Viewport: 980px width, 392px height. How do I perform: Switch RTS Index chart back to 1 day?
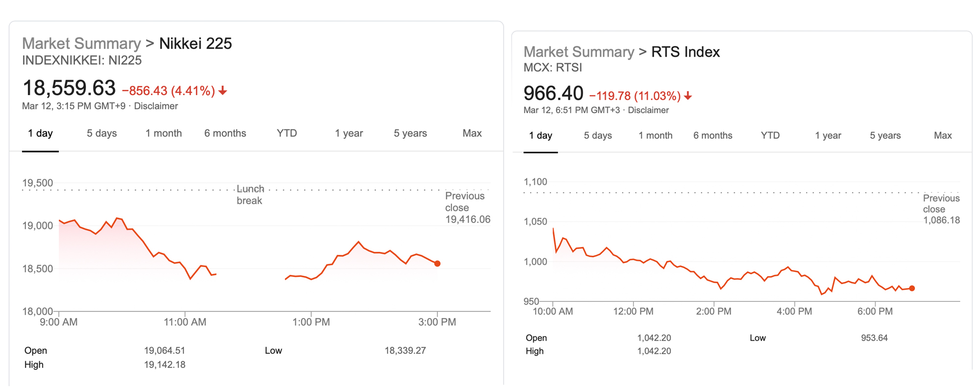click(x=540, y=135)
